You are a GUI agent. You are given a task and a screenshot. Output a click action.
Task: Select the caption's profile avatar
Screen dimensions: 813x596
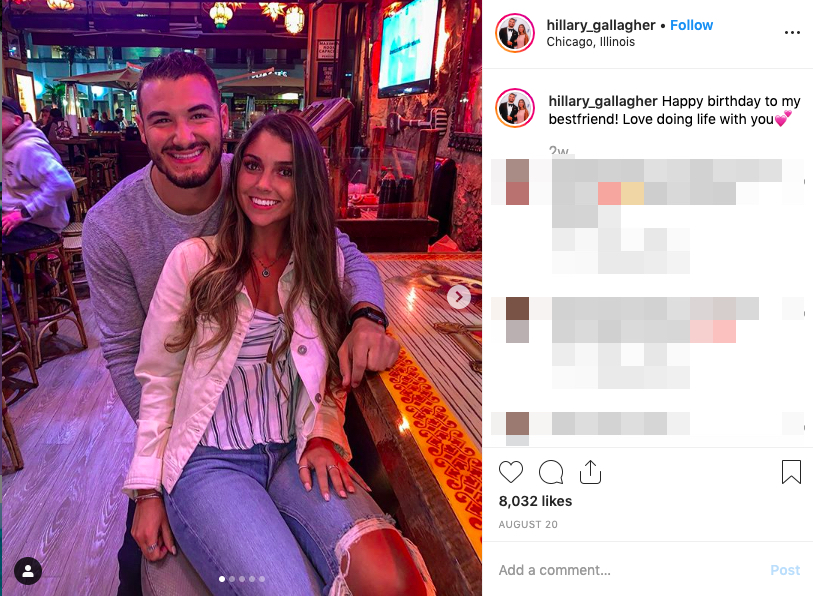pyautogui.click(x=514, y=108)
